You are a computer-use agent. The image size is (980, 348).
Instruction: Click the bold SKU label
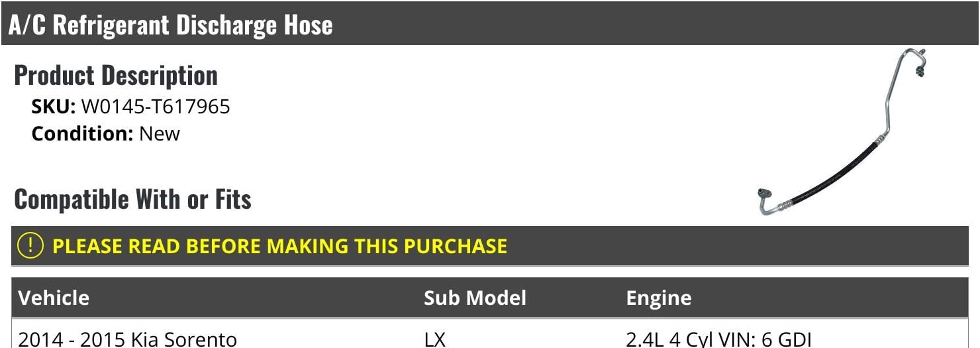54,106
